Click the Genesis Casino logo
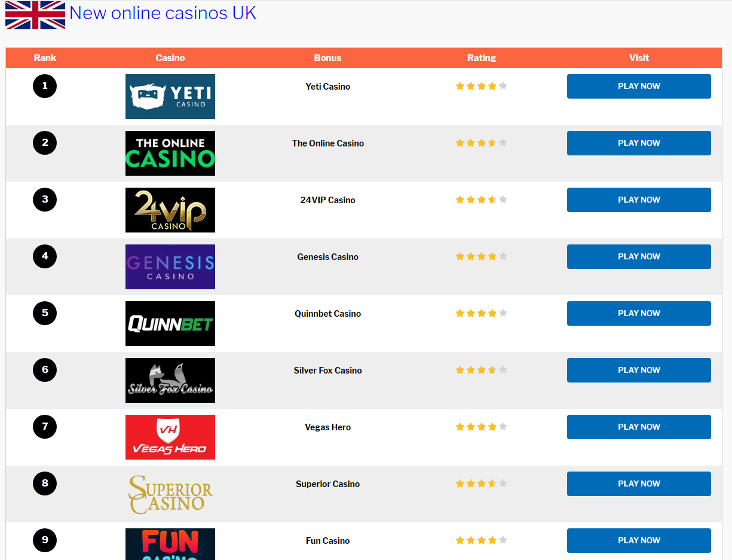Image resolution: width=732 pixels, height=560 pixels. [170, 267]
